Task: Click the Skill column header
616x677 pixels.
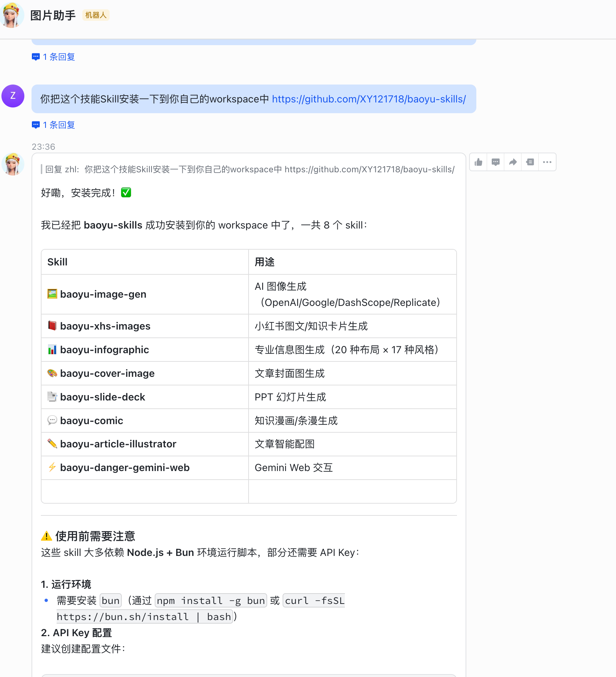Action: tap(57, 262)
